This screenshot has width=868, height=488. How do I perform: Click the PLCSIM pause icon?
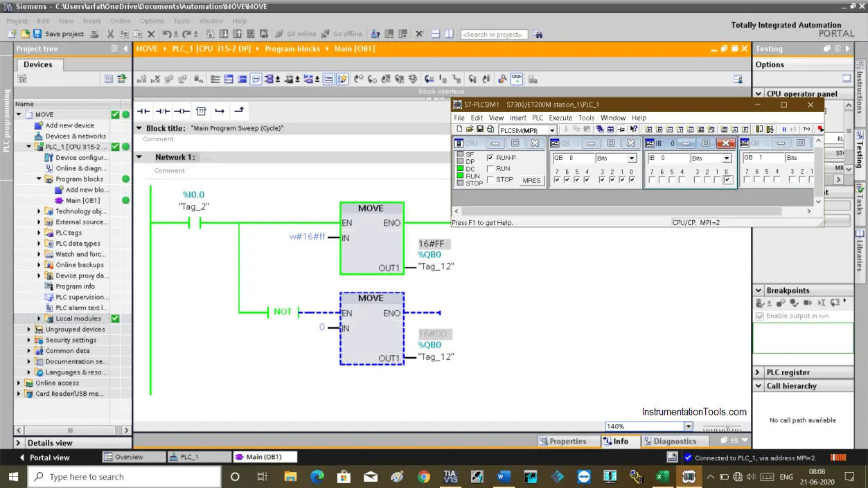point(784,129)
